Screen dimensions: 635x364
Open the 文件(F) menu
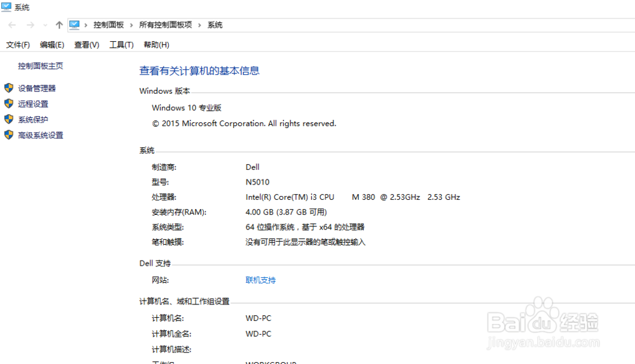pyautogui.click(x=18, y=45)
